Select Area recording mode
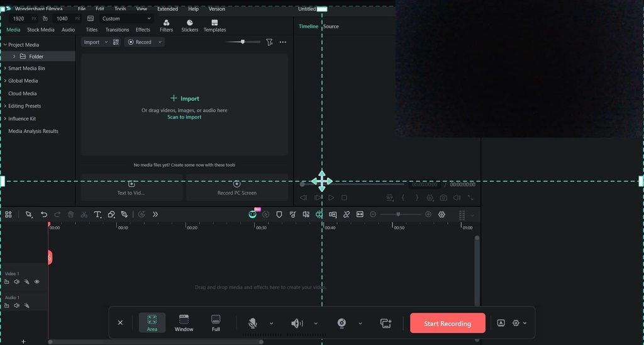This screenshot has width=644, height=345. [x=152, y=323]
